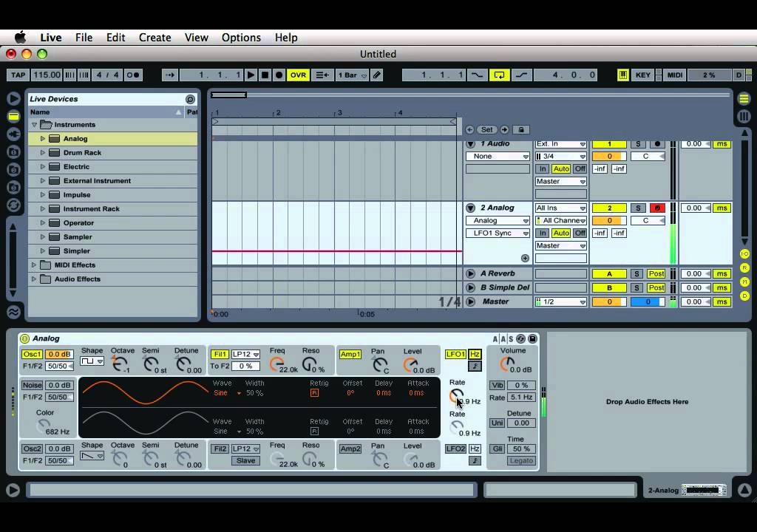Expand the Audio Effects folder

point(34,279)
